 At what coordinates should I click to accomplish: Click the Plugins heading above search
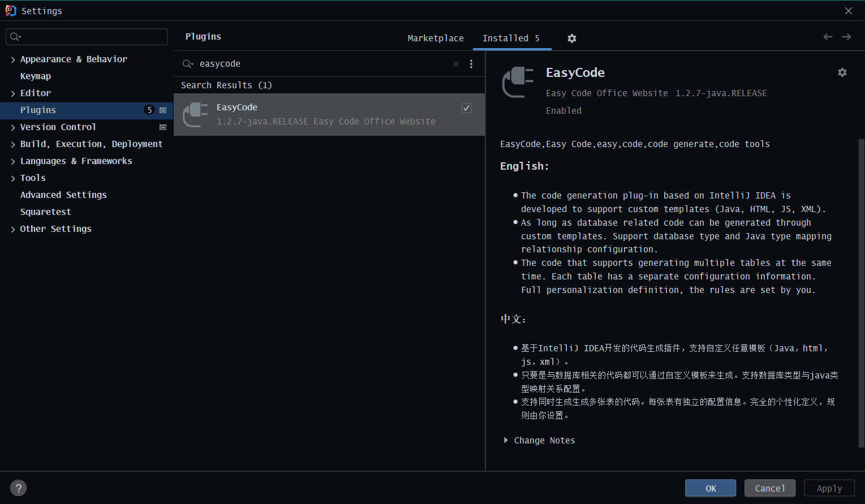pos(203,37)
